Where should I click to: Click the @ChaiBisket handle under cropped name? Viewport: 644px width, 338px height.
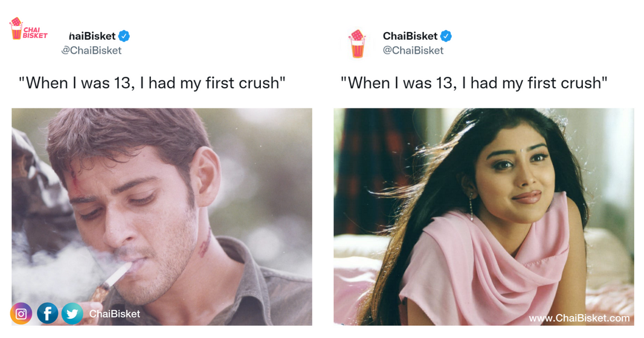coord(92,51)
